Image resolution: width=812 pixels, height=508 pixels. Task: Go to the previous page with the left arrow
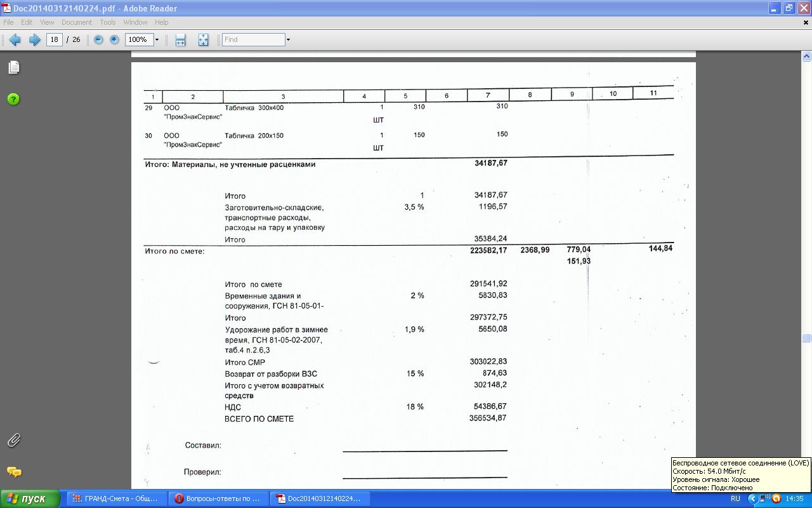coord(14,39)
